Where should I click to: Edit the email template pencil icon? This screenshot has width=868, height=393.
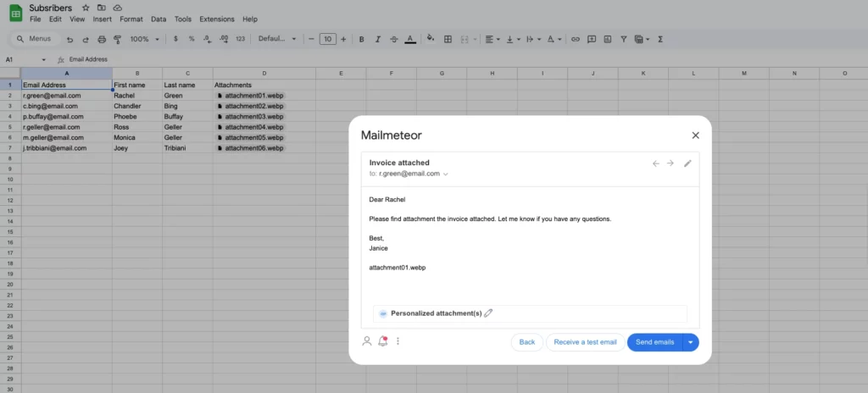(687, 163)
